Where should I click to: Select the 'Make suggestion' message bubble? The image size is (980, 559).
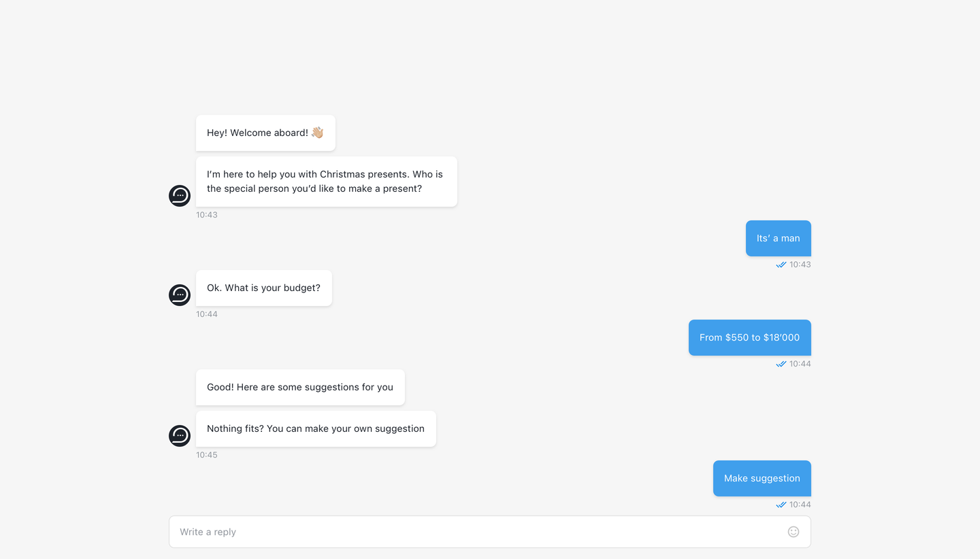(762, 478)
